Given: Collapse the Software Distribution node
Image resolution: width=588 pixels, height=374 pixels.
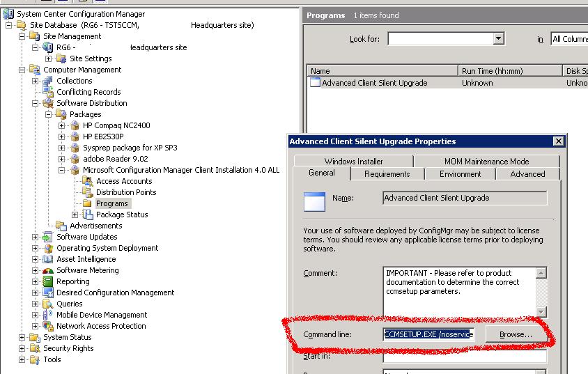Looking at the screenshot, I should pos(36,104).
